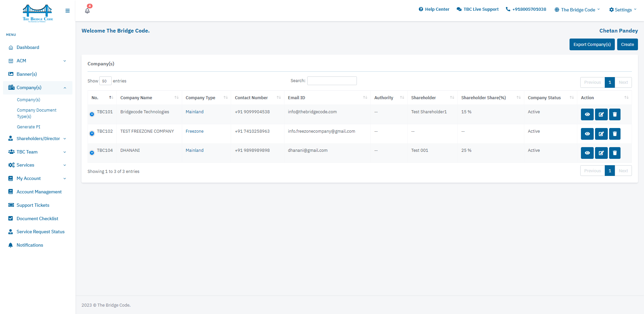Select page 1 in top pagination
The height and width of the screenshot is (314, 644).
pyautogui.click(x=610, y=82)
